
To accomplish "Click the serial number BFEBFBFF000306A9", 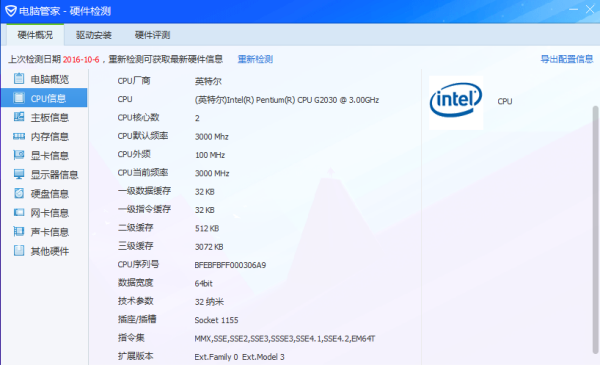I will pyautogui.click(x=230, y=265).
